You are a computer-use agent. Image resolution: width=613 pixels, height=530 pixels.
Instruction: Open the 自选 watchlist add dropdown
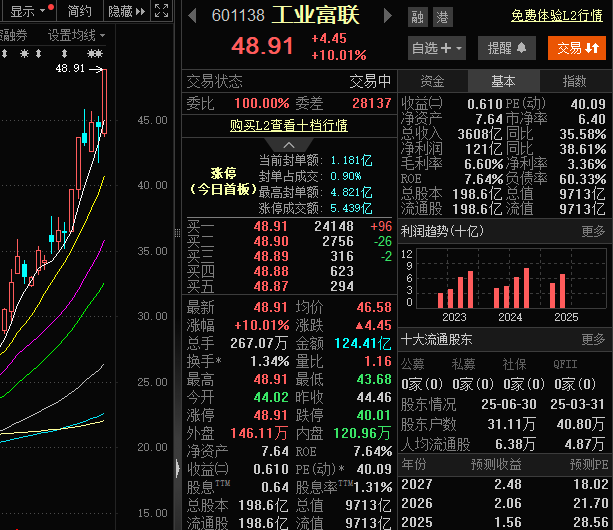pos(437,48)
